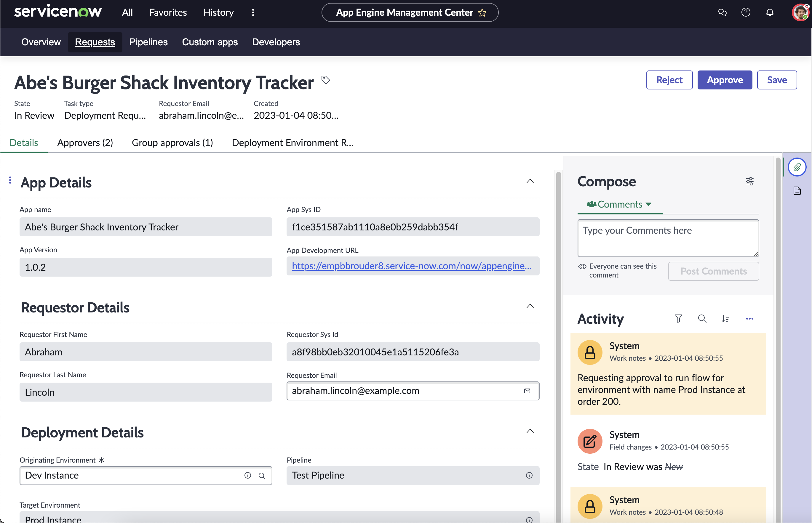
Task: Click the App Sys ID field
Action: click(413, 227)
